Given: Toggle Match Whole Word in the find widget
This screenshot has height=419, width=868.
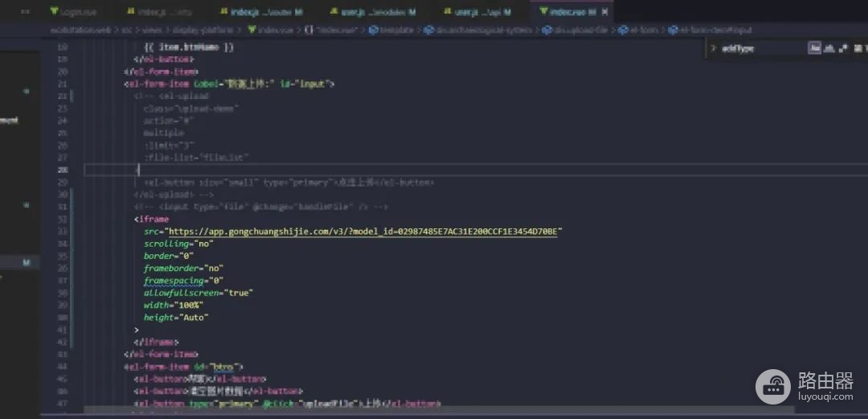Looking at the screenshot, I should tap(829, 48).
